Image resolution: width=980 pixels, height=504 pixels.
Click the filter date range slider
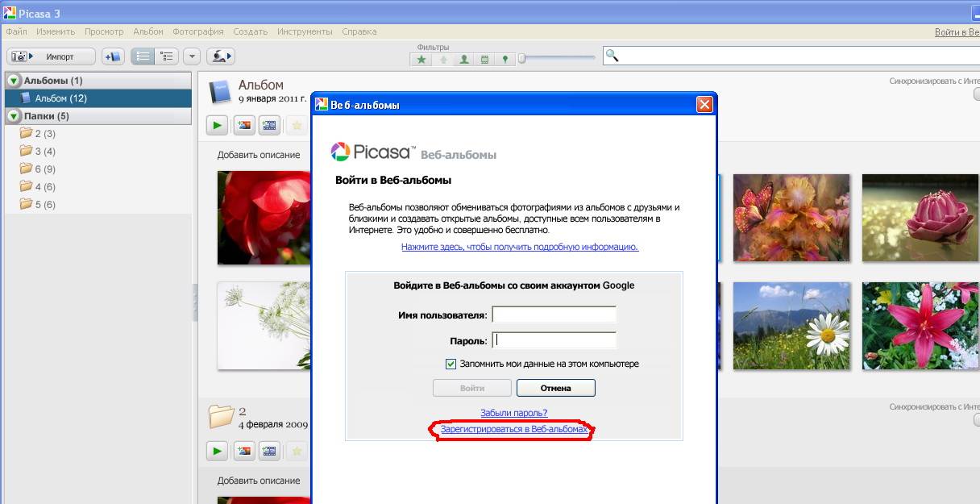pos(558,58)
